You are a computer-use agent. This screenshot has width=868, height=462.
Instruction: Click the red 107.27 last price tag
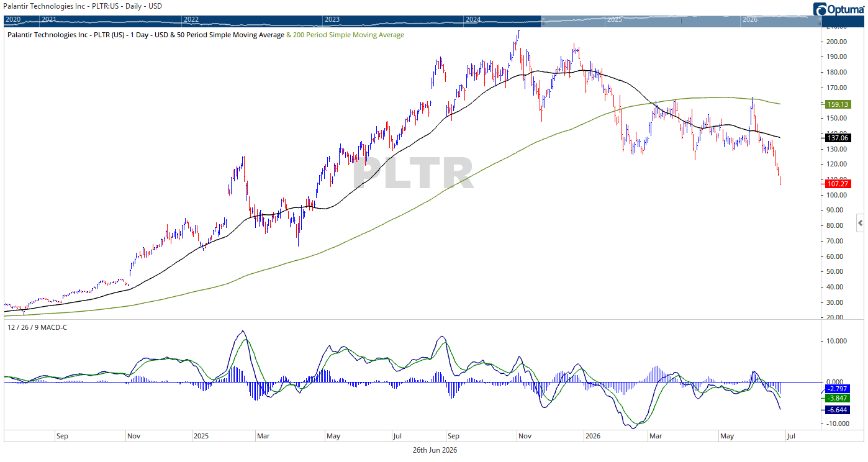837,184
